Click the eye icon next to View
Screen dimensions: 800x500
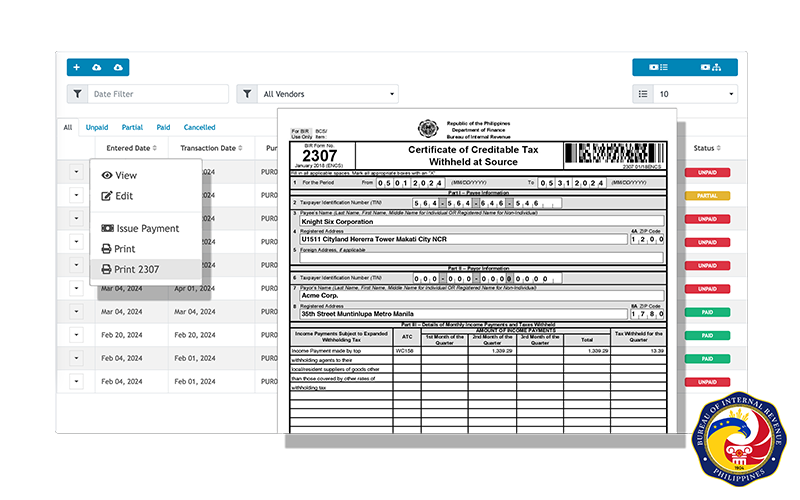[107, 176]
